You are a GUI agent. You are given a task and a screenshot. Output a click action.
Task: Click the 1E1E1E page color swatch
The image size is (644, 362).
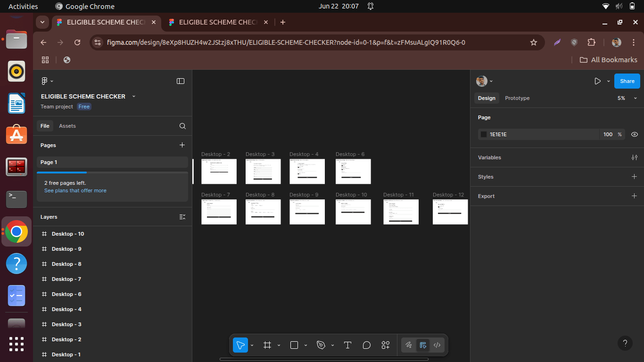(x=484, y=134)
